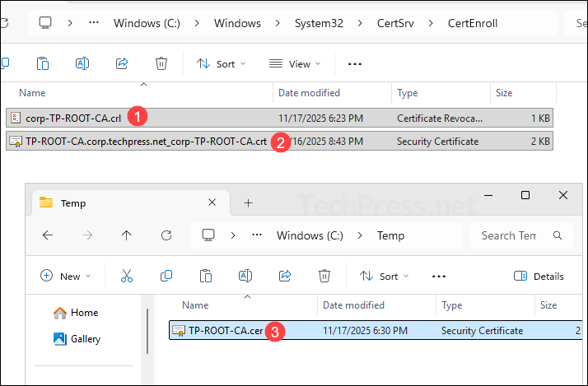Image resolution: width=588 pixels, height=386 pixels.
Task: Open Home in the navigation pane
Action: [76, 313]
